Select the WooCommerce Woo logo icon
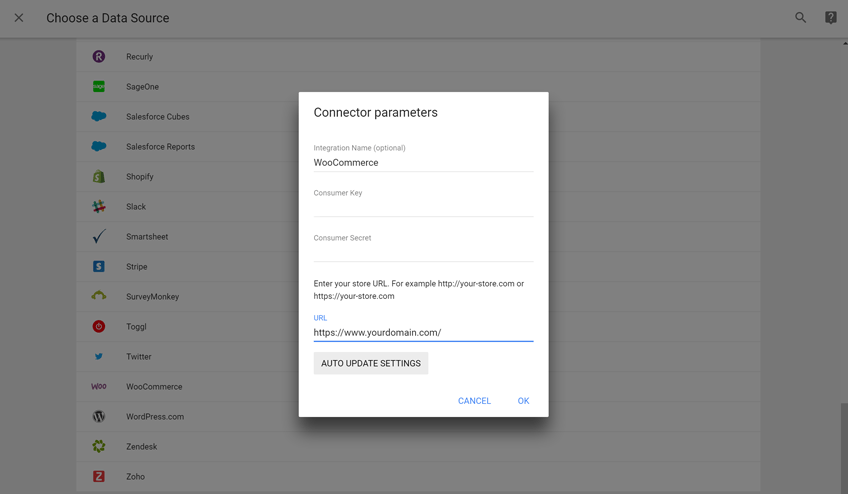This screenshot has width=848, height=494. [x=98, y=386]
